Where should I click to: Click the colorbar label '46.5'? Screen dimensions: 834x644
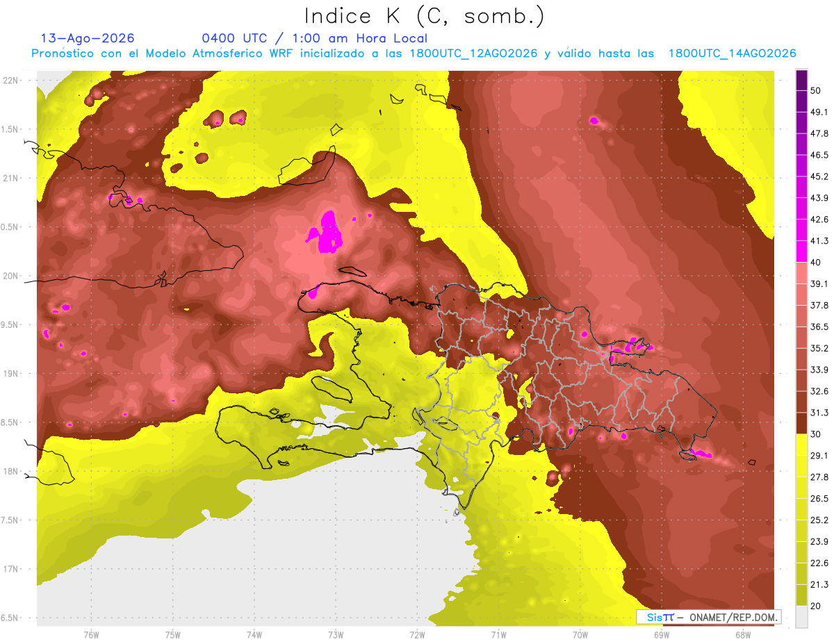coord(819,155)
